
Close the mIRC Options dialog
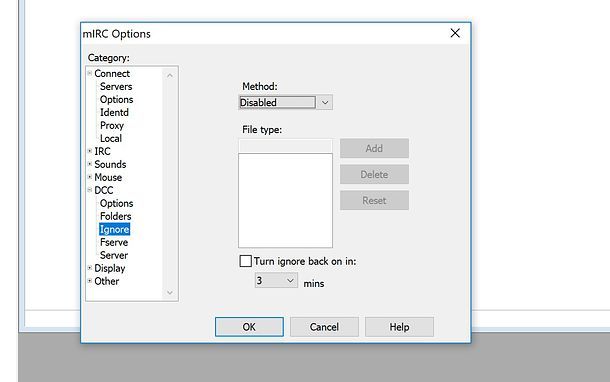[455, 33]
